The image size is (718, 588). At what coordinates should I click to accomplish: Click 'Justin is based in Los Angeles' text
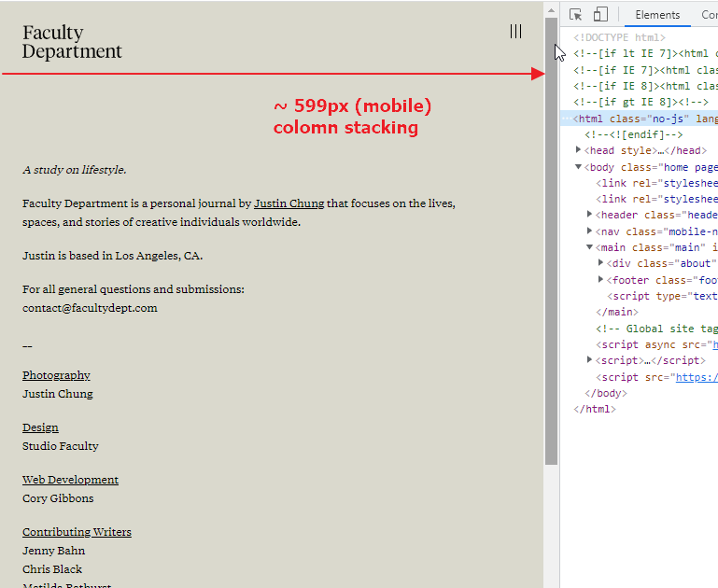click(113, 256)
